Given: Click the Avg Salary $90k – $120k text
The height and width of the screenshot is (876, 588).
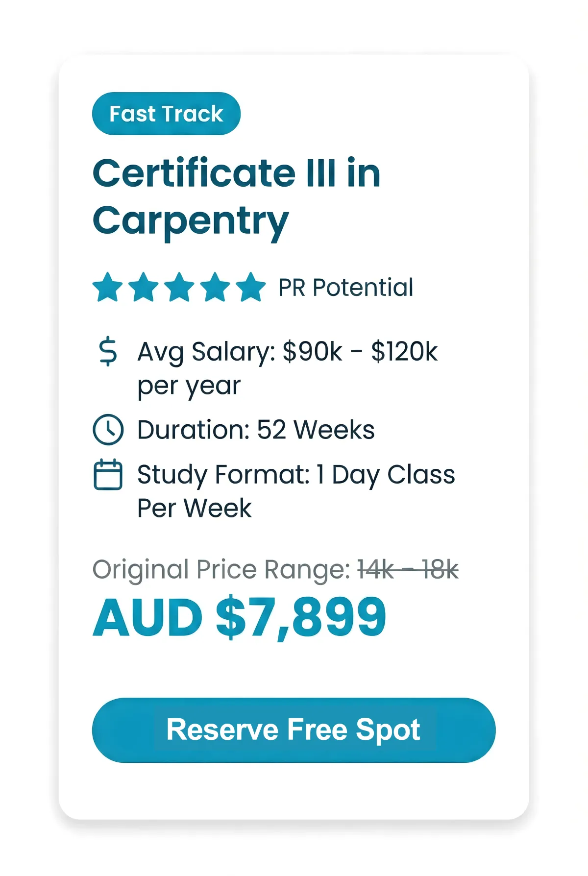Looking at the screenshot, I should click(287, 352).
